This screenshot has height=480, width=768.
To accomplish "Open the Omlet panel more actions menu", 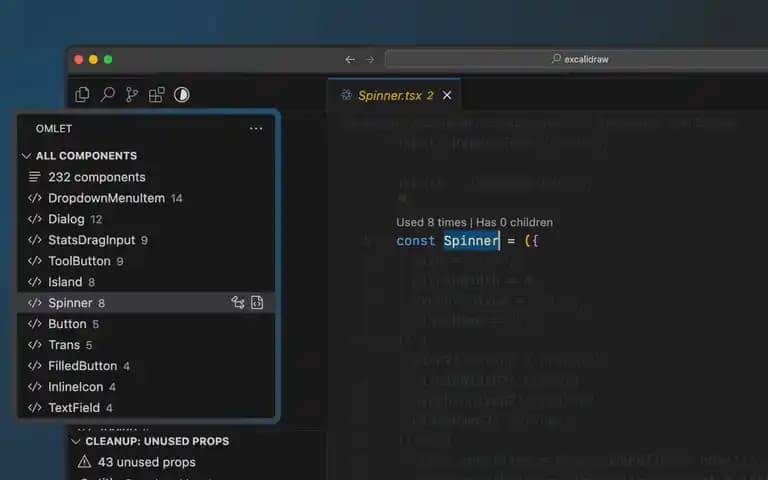I will (256, 128).
